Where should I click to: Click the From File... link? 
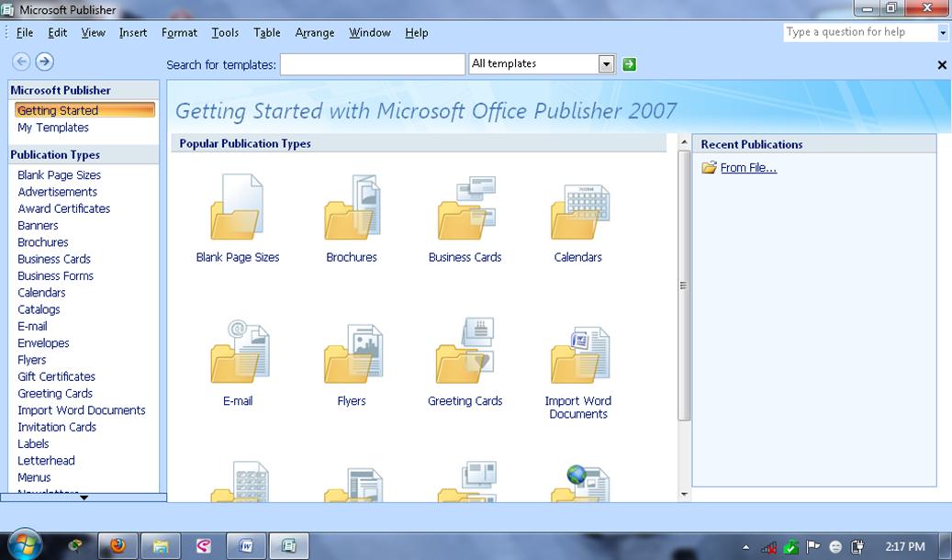point(748,168)
